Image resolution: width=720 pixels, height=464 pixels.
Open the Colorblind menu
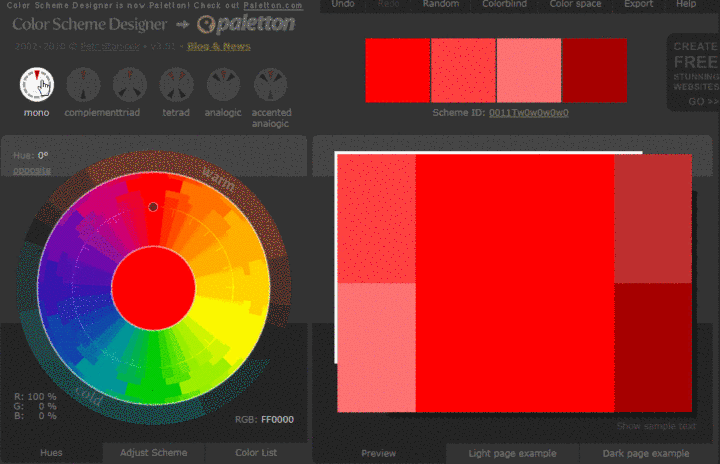click(x=504, y=4)
